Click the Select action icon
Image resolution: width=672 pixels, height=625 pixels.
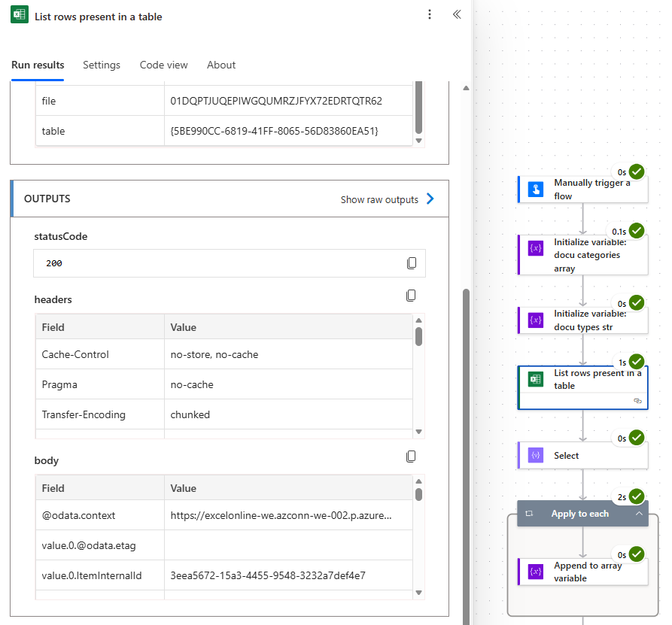click(x=536, y=455)
